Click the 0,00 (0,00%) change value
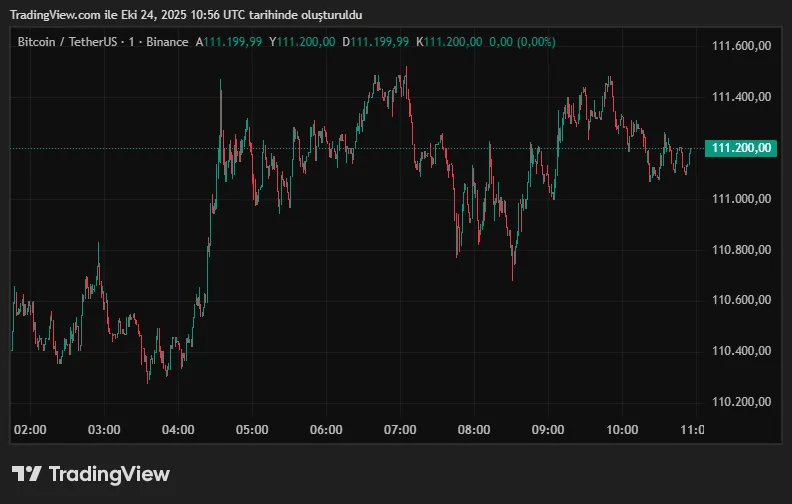The image size is (792, 504). (523, 42)
